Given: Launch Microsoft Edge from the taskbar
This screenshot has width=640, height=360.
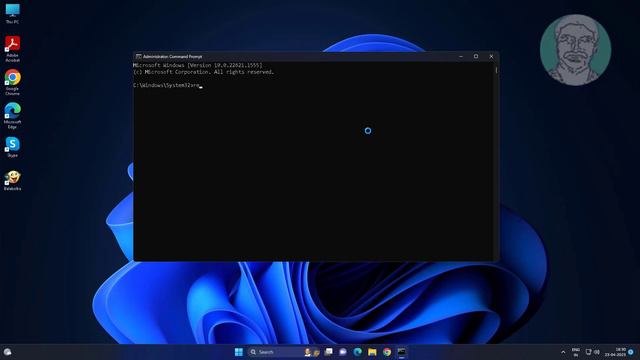Looking at the screenshot, I should tap(358, 352).
